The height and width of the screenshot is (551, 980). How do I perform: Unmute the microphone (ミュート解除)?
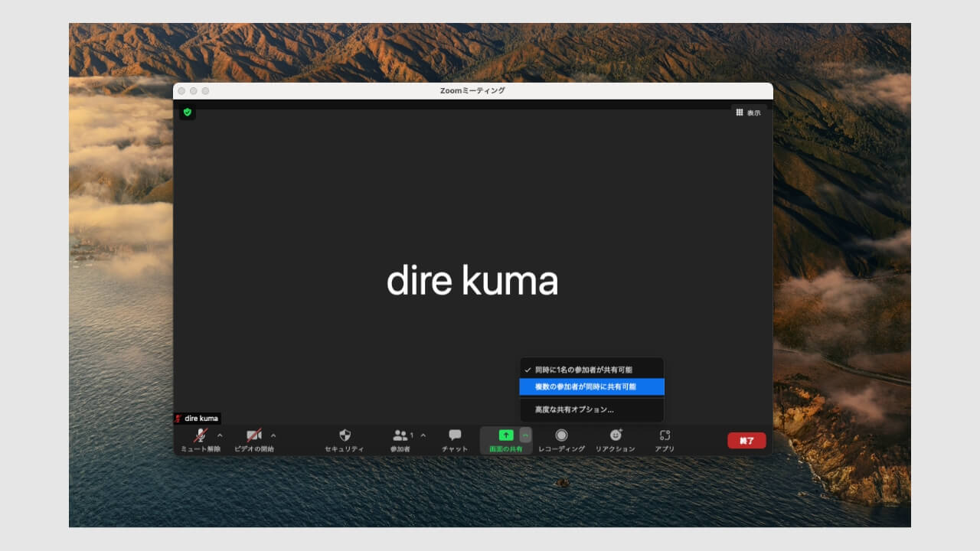tap(201, 440)
